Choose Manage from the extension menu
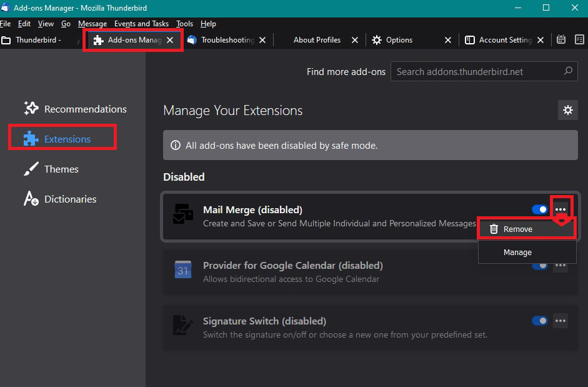Screen dimensions: 588x387 518,253
